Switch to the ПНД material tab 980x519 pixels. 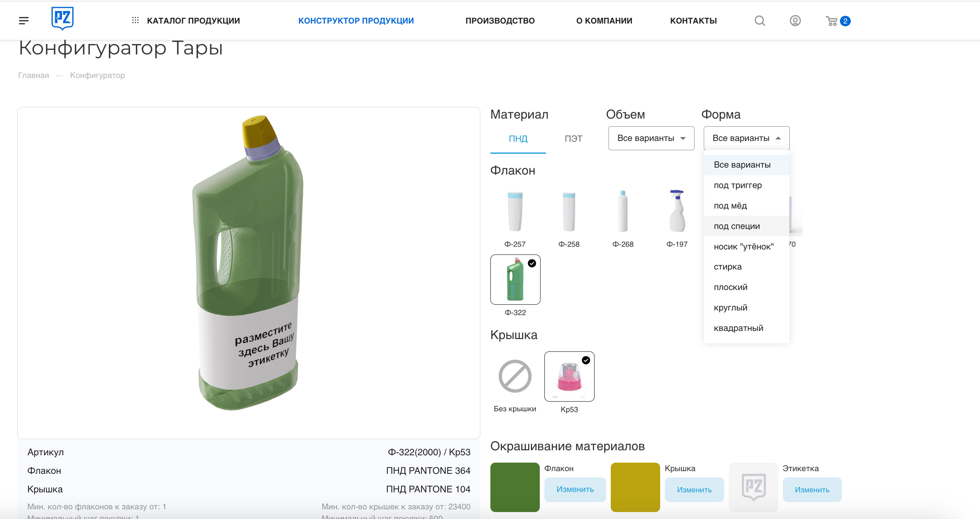pyautogui.click(x=518, y=139)
